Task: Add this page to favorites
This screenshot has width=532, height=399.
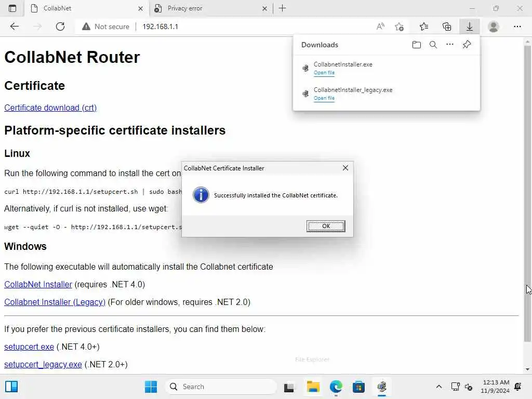Action: 400,26
